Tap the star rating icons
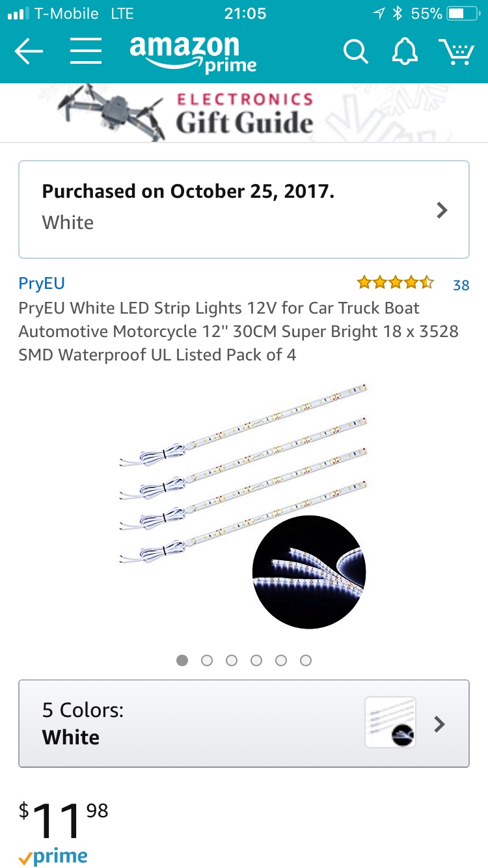 (x=395, y=282)
